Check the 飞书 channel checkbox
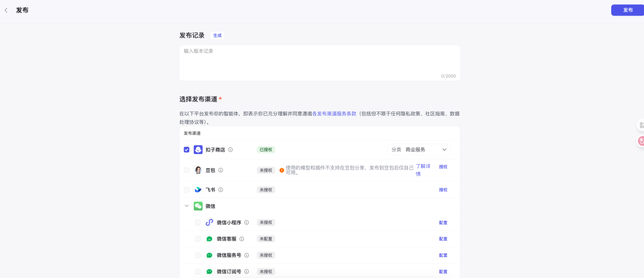The height and width of the screenshot is (278, 644). [187, 190]
